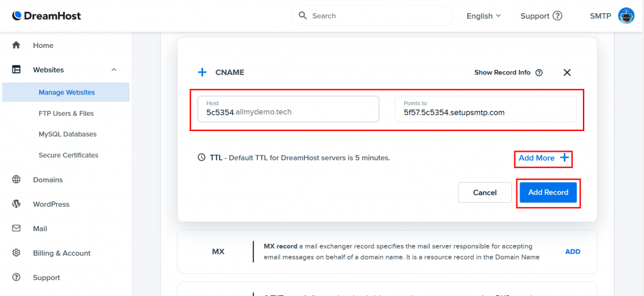
Task: Click the Cancel button
Action: (485, 193)
